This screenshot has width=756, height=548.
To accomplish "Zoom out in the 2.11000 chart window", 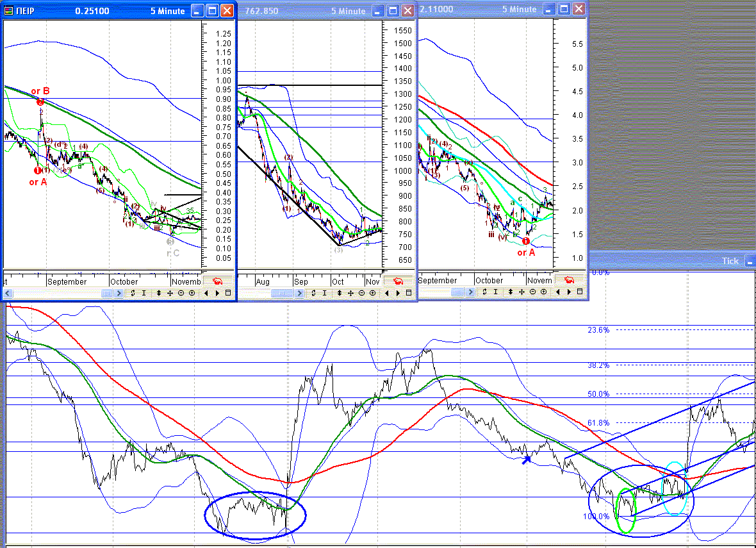I will [533, 292].
